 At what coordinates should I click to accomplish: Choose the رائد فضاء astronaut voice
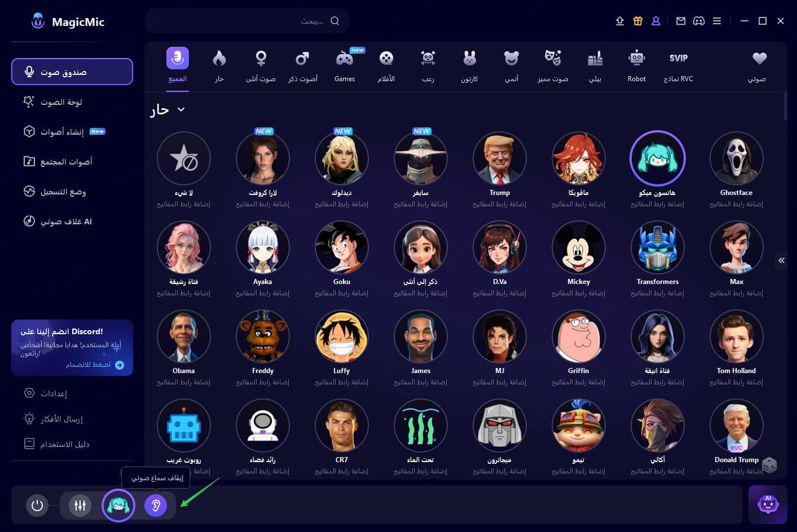point(263,426)
